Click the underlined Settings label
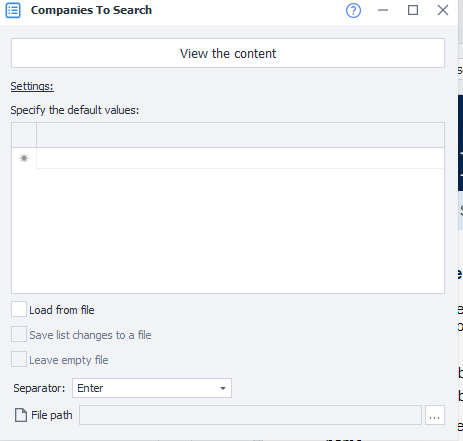Image resolution: width=463 pixels, height=441 pixels. [x=32, y=86]
